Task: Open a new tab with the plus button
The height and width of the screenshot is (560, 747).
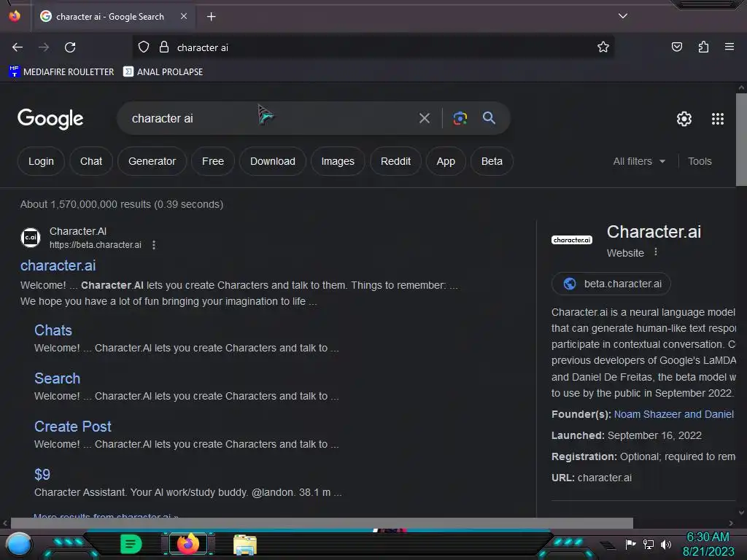Action: (211, 17)
